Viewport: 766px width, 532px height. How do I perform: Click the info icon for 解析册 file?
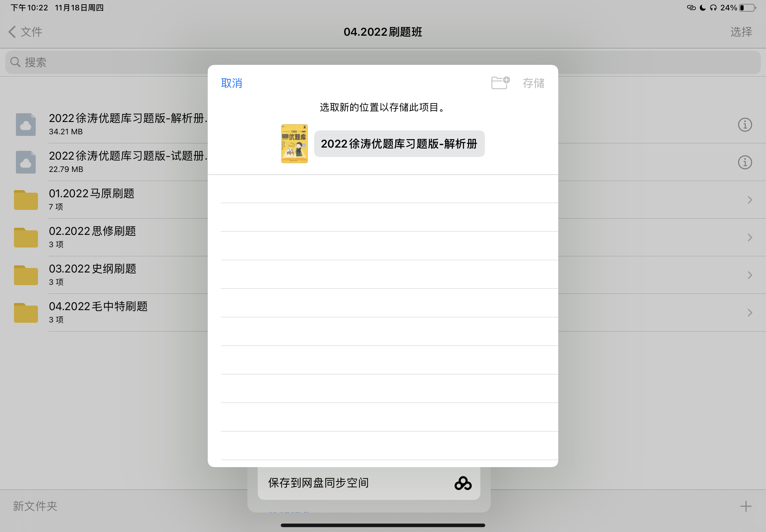[x=745, y=125]
